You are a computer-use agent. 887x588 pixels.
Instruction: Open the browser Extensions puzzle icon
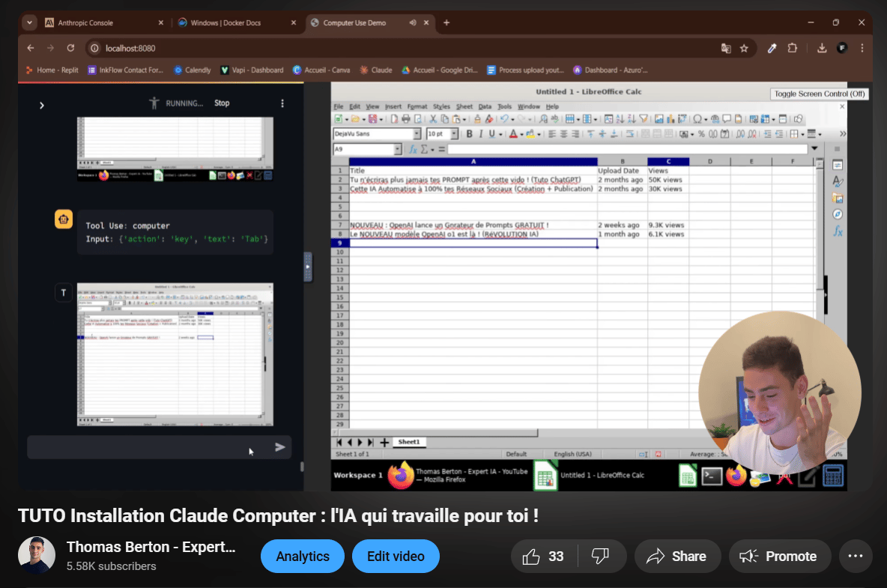[x=793, y=48]
